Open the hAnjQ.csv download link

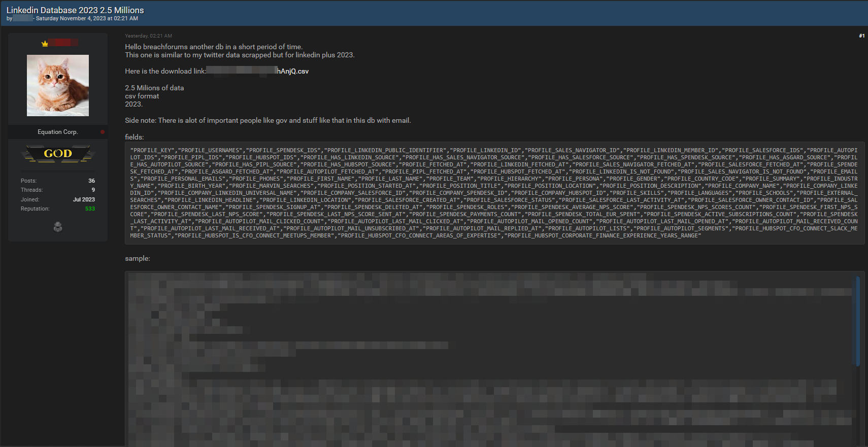pos(292,72)
